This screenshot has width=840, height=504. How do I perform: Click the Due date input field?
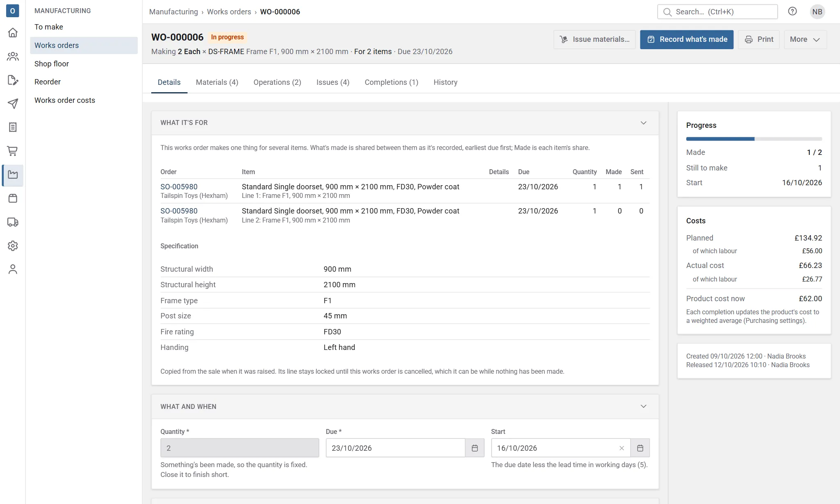point(396,448)
